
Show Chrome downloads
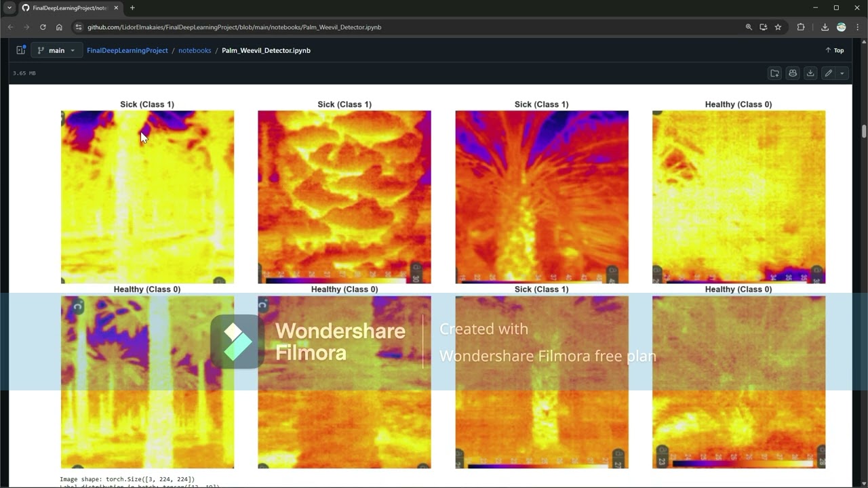(x=825, y=27)
